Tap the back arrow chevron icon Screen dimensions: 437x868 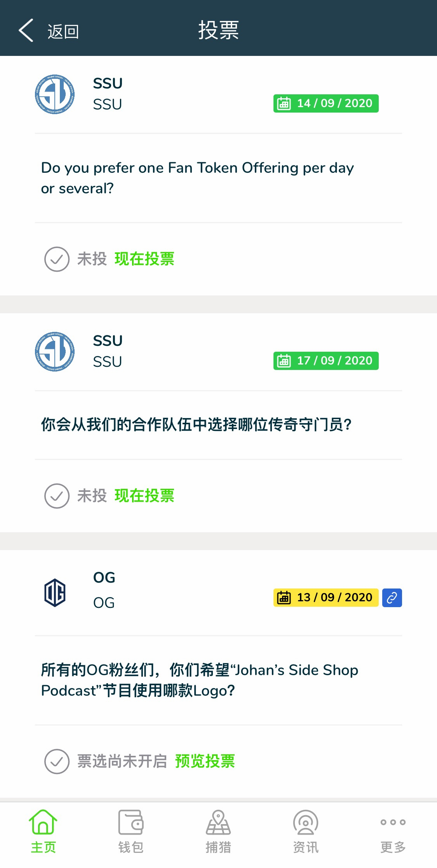tap(26, 30)
